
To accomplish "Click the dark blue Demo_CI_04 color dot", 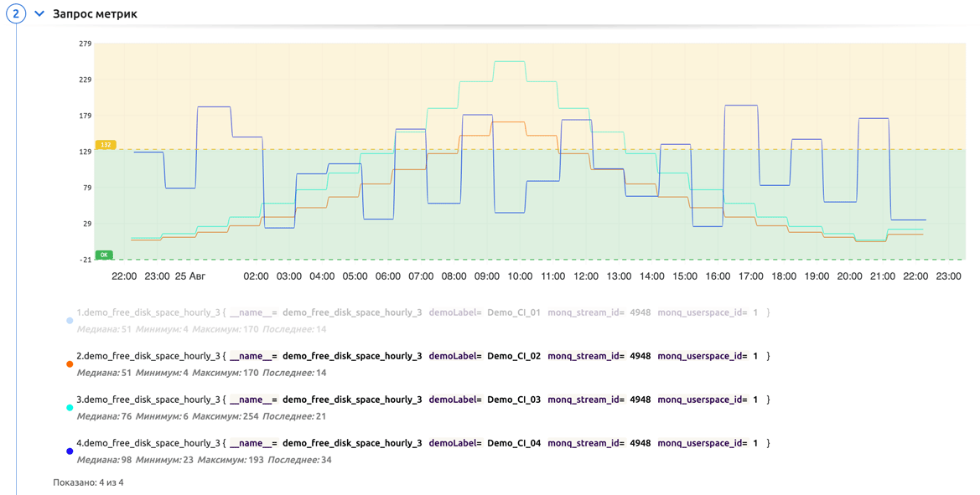I will (x=70, y=451).
